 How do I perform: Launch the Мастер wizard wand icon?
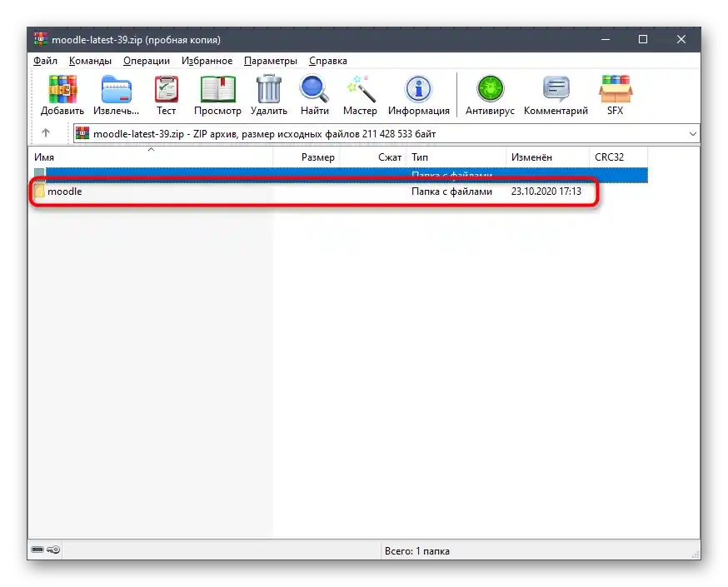[361, 89]
